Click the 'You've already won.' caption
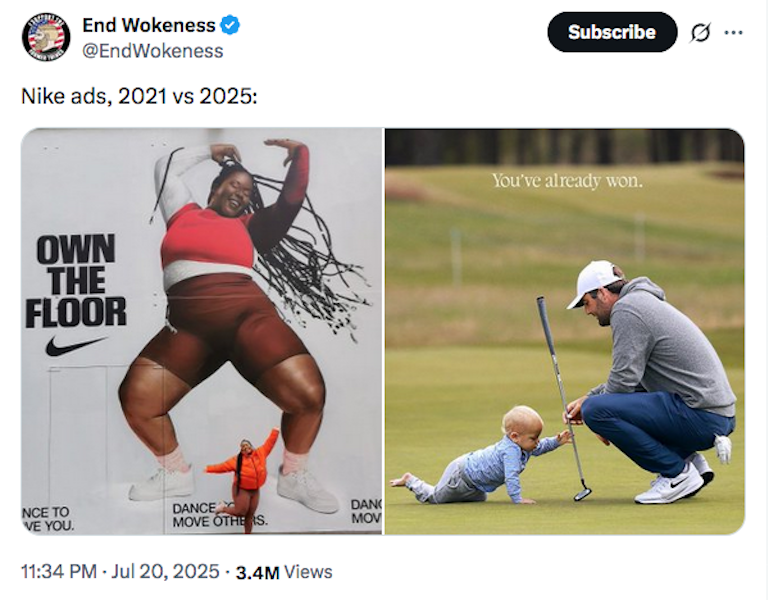 pyautogui.click(x=567, y=181)
